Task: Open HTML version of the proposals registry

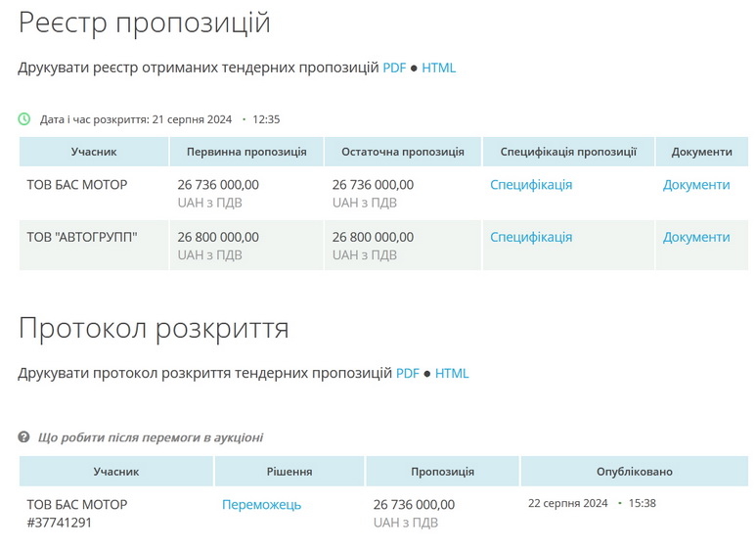Action: pyautogui.click(x=438, y=68)
